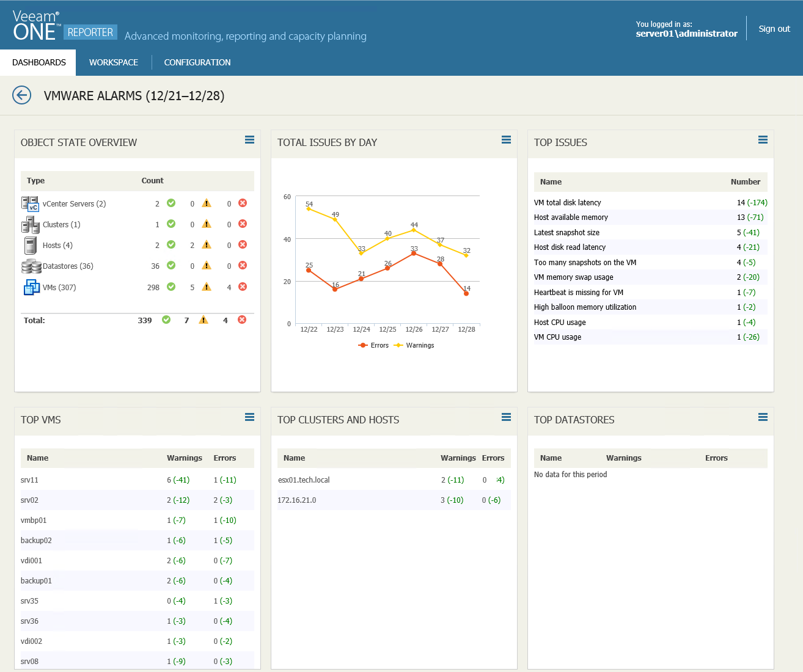Open the Top Datastores widget menu icon
This screenshot has width=803, height=672.
[763, 417]
